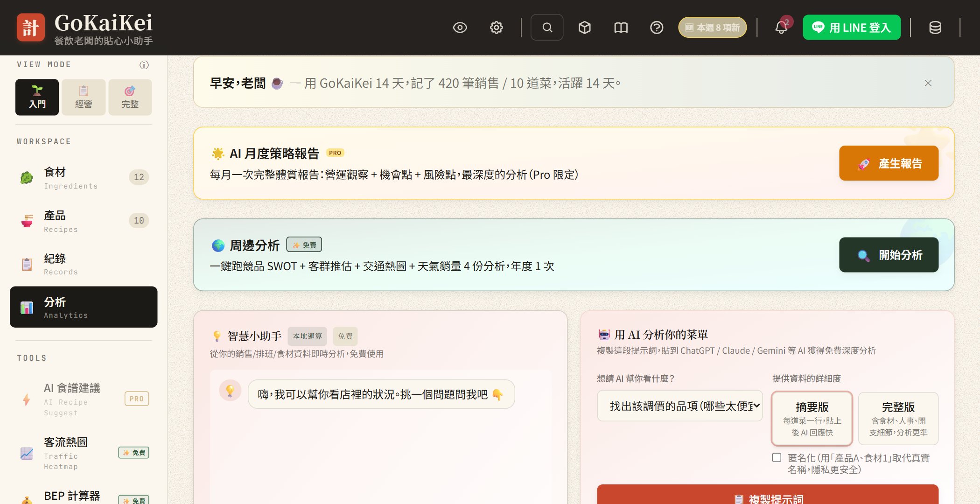Sign in with 用 LINE 登入 button
The height and width of the screenshot is (504, 980).
852,28
